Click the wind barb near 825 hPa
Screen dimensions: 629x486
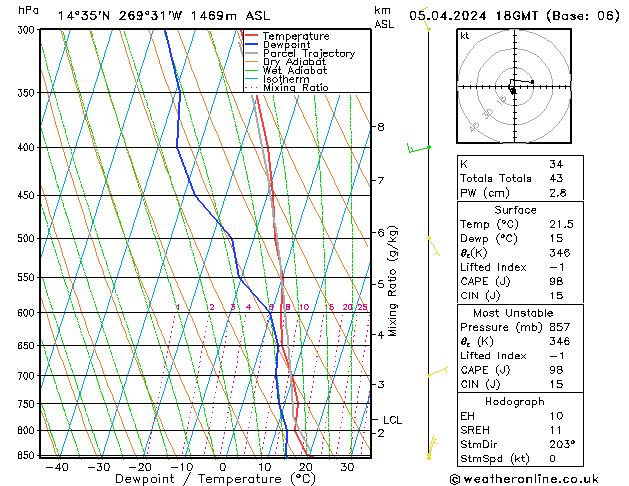point(433,441)
